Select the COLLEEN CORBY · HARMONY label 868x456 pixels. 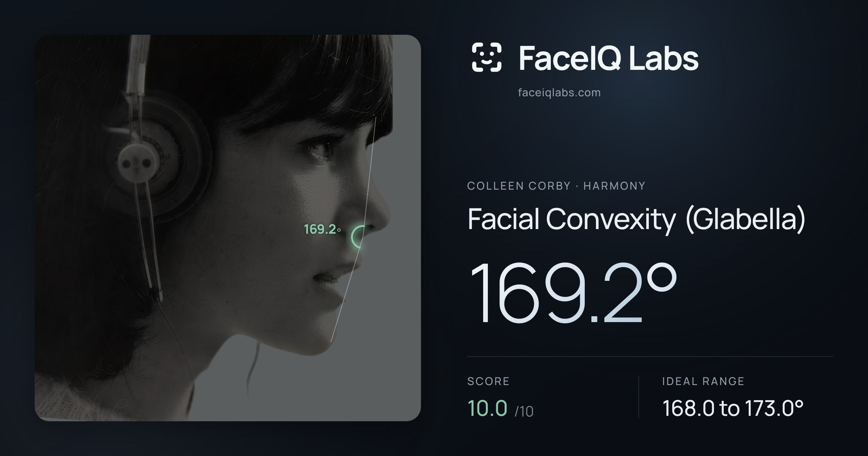point(556,186)
